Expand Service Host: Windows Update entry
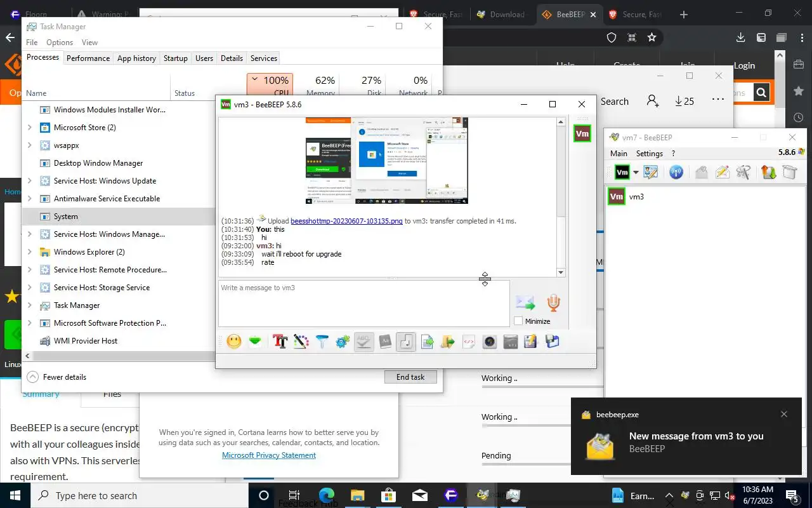The width and height of the screenshot is (812, 508). [29, 181]
